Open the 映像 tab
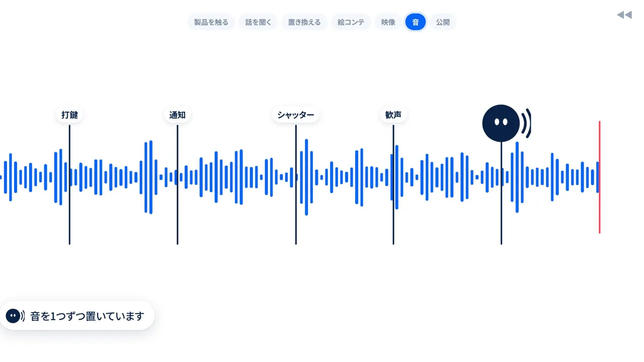 388,22
